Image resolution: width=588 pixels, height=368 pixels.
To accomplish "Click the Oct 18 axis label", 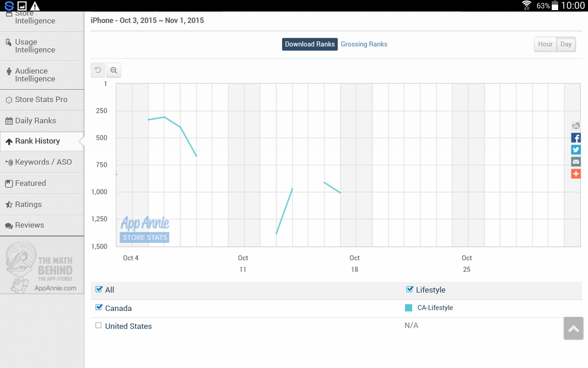I will click(x=355, y=264).
